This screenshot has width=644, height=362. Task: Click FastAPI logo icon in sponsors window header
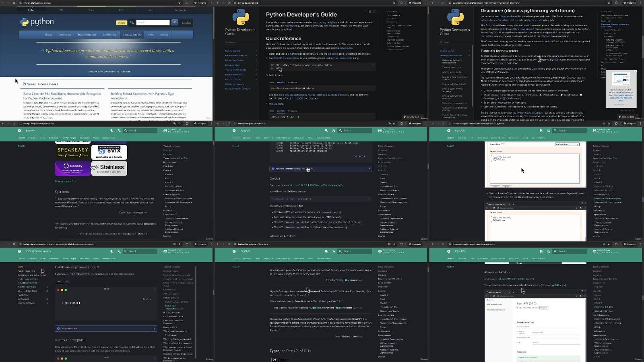click(x=19, y=130)
